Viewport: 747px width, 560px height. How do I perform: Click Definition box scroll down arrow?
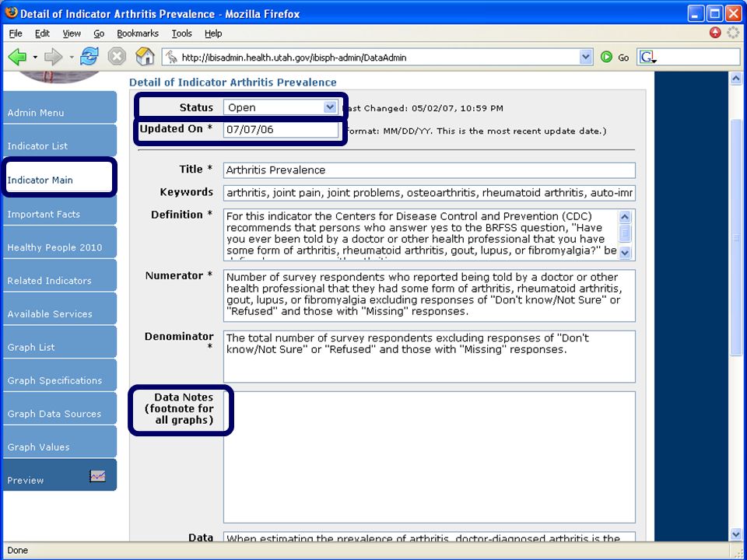[625, 253]
